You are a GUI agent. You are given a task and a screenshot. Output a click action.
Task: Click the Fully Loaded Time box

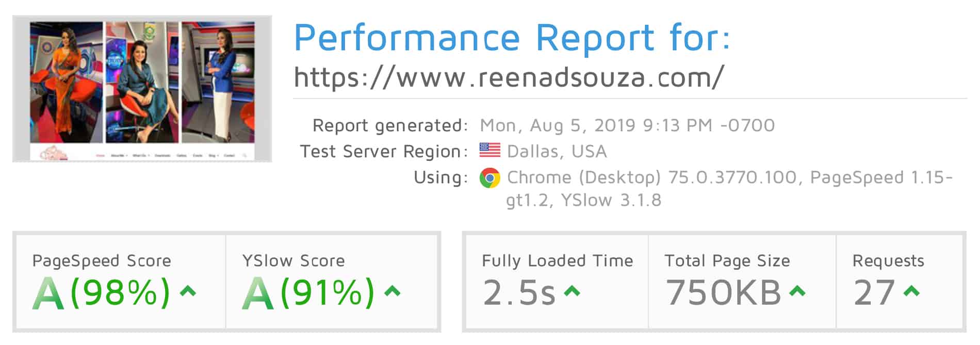tap(557, 282)
